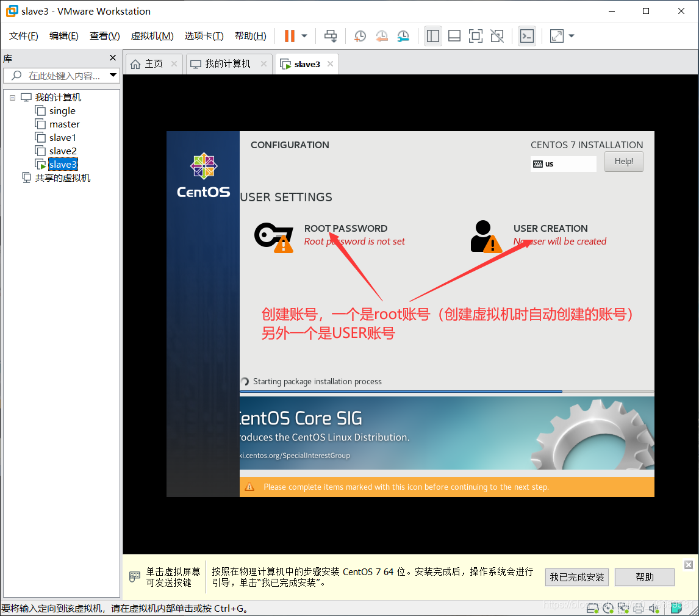699x616 pixels.
Task: Click the loading spinner beside Starting package
Action: pyautogui.click(x=245, y=382)
